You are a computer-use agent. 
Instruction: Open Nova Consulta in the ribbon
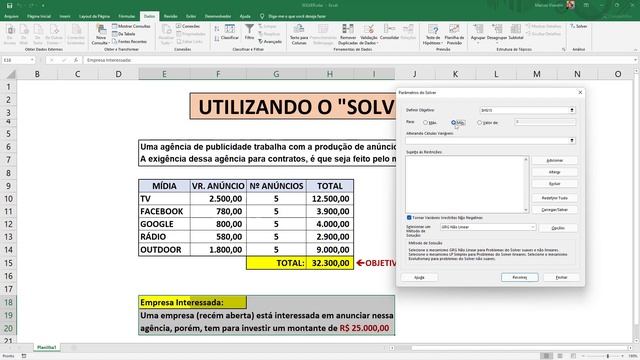pos(100,34)
